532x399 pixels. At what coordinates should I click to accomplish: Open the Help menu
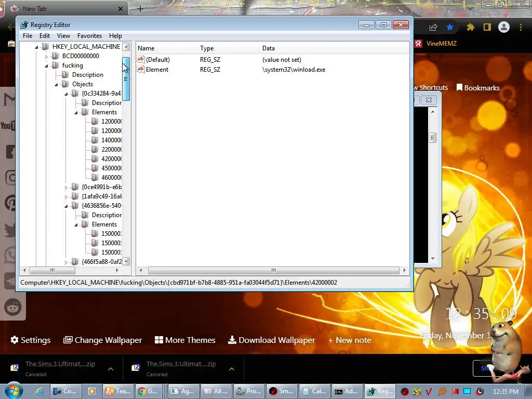pyautogui.click(x=115, y=36)
